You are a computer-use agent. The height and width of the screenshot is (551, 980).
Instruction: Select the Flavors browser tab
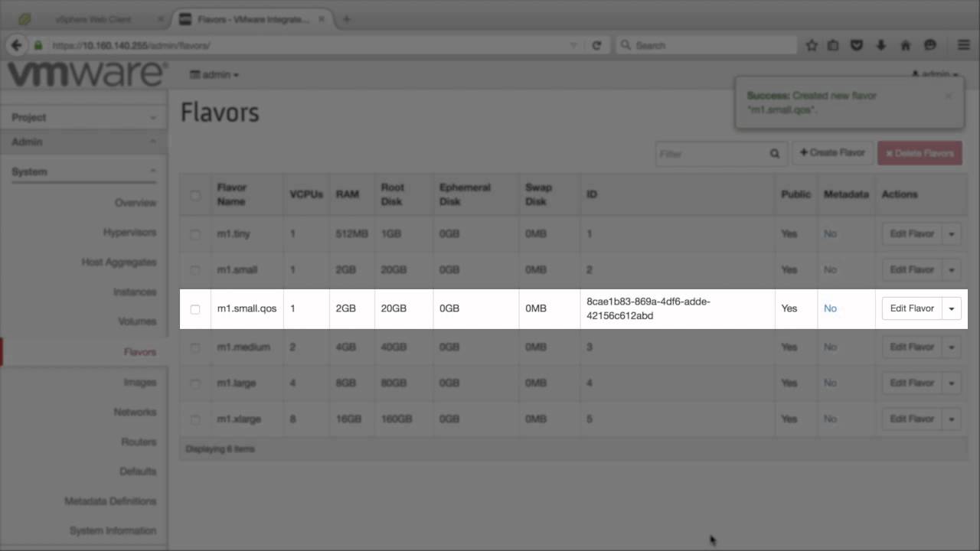[x=252, y=19]
